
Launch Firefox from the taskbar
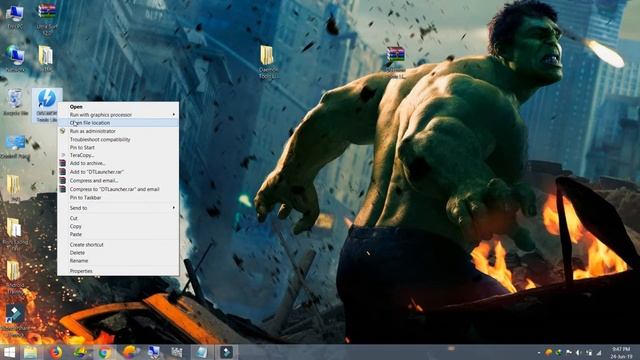pos(56,352)
